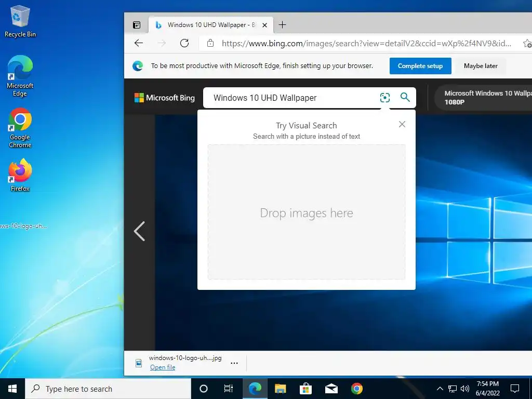
Task: Refresh the current page
Action: (x=184, y=43)
